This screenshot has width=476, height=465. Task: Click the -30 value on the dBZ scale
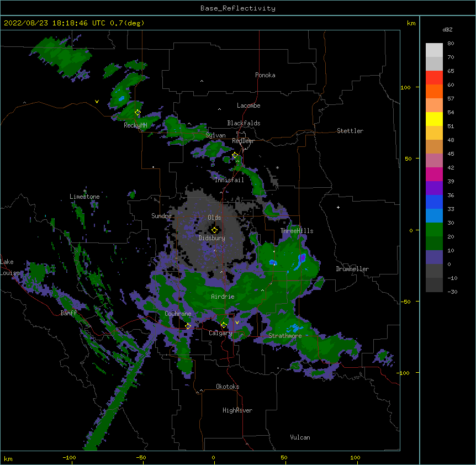tap(452, 292)
